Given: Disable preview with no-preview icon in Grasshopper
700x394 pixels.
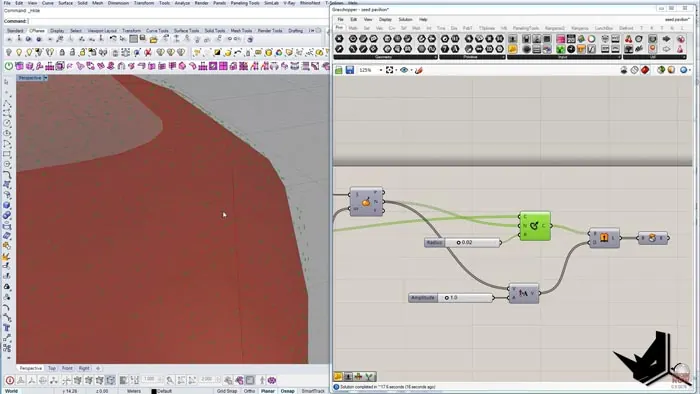Looking at the screenshot, I should (624, 71).
